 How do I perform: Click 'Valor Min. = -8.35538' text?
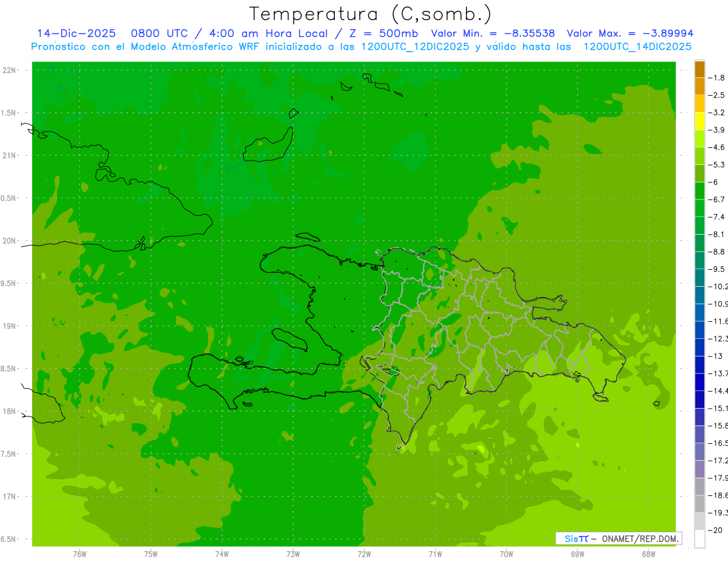point(493,34)
